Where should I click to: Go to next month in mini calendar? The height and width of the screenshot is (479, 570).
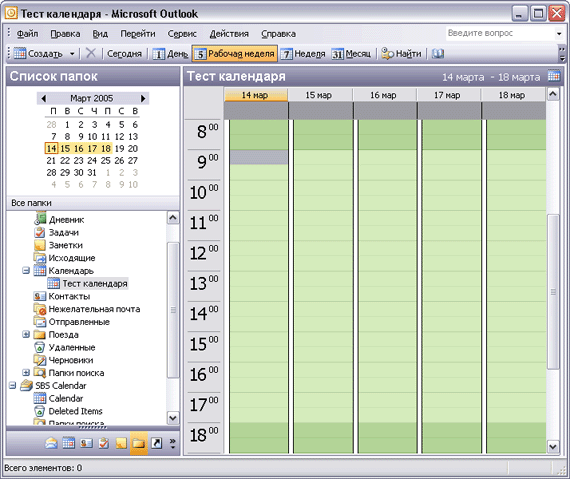143,98
